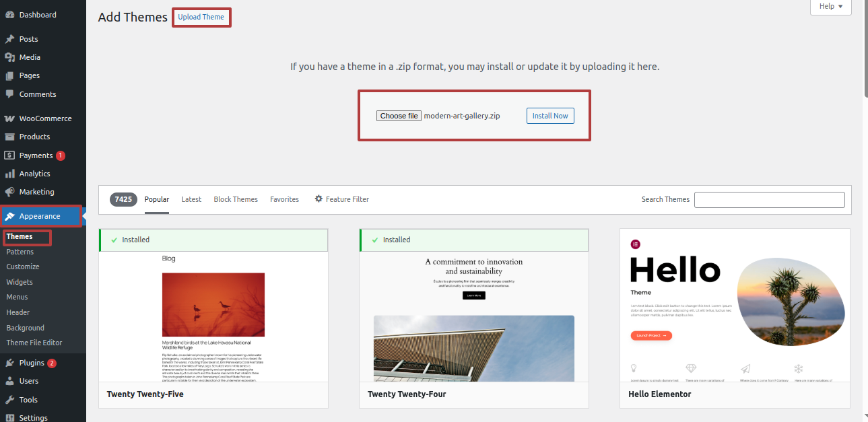The image size is (868, 422).
Task: Click the Analytics bar chart icon
Action: [10, 174]
